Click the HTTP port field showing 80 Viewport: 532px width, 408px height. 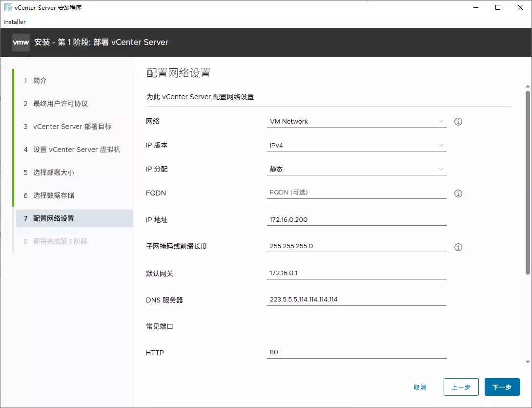[357, 352]
